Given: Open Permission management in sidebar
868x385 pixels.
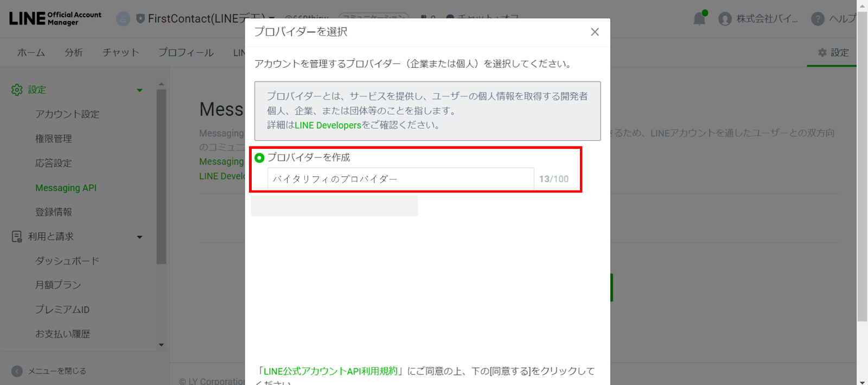Looking at the screenshot, I should point(54,139).
